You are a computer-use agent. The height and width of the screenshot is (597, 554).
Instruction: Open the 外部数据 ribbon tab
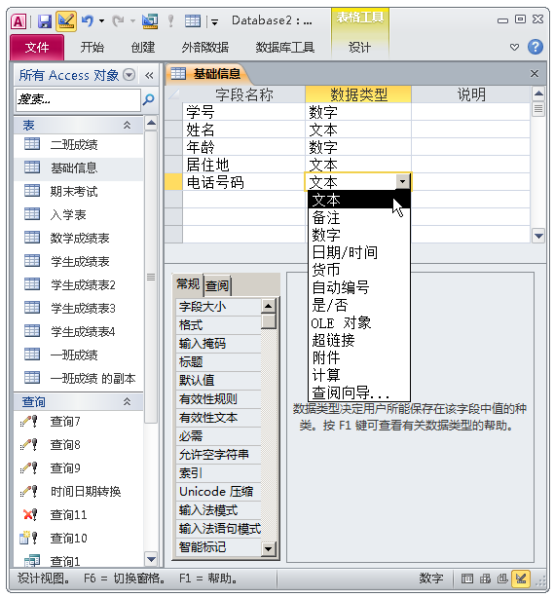(205, 47)
